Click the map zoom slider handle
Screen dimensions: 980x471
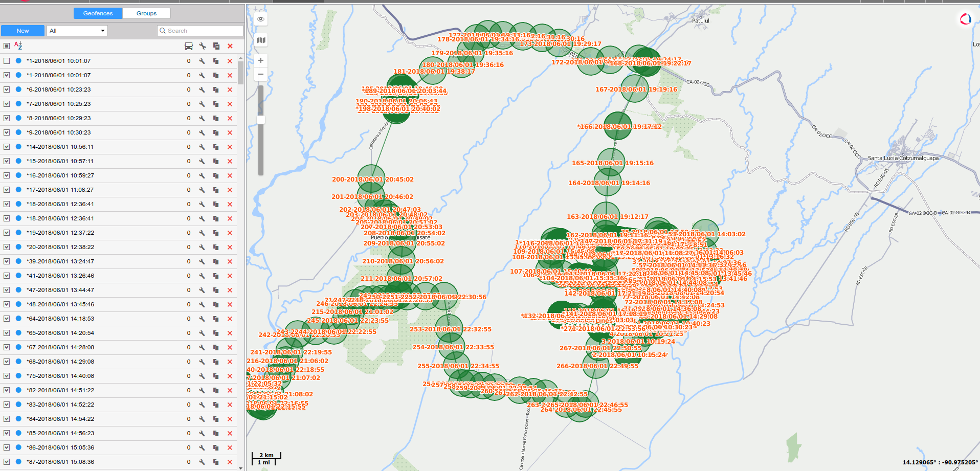click(x=261, y=120)
